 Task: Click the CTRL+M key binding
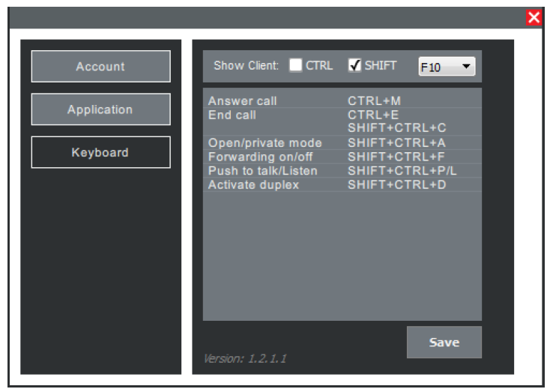coord(375,101)
